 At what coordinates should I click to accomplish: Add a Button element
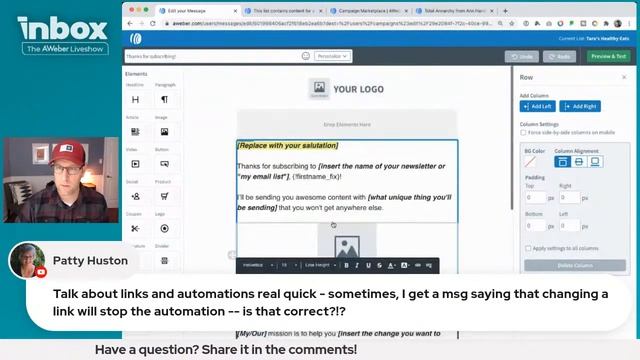[164, 164]
